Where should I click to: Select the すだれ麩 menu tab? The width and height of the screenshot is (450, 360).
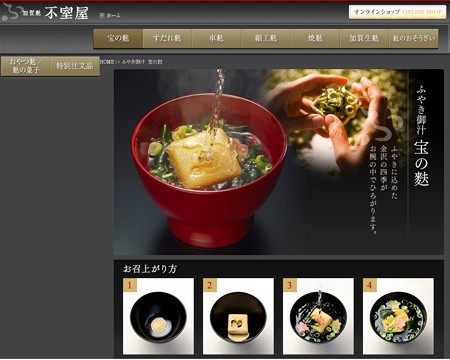[x=167, y=38]
